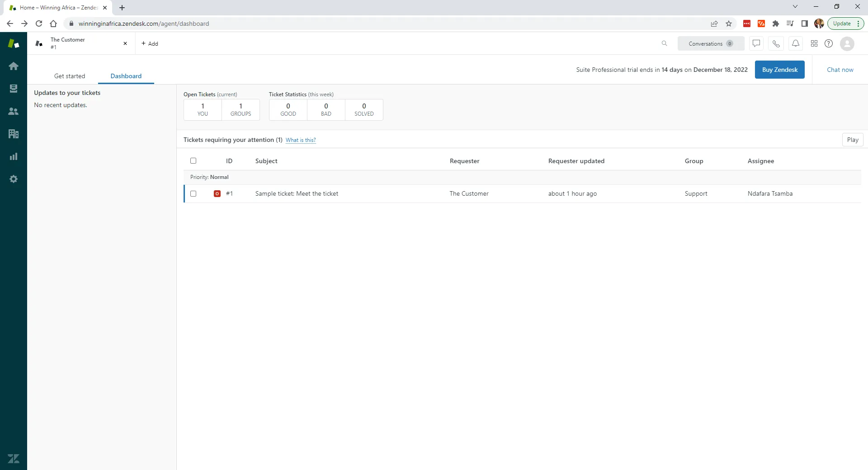This screenshot has height=470, width=868.
Task: Open user profile avatar
Action: point(847,43)
